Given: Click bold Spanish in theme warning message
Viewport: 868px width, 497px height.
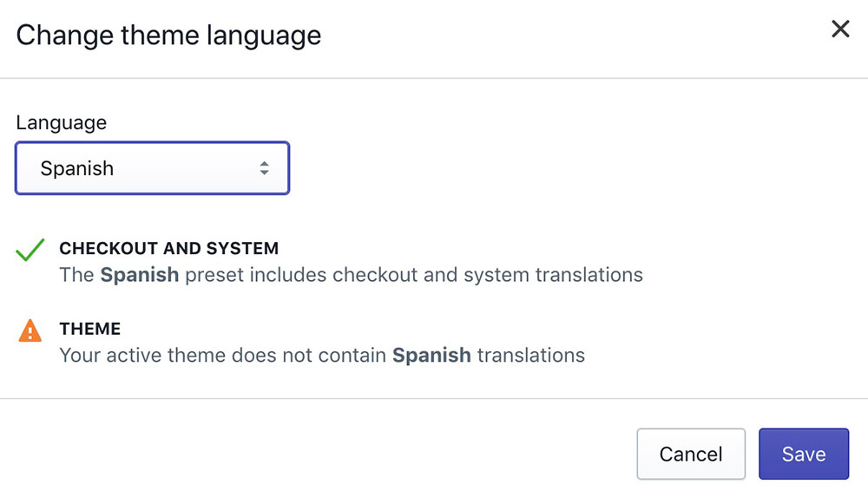Looking at the screenshot, I should (431, 356).
